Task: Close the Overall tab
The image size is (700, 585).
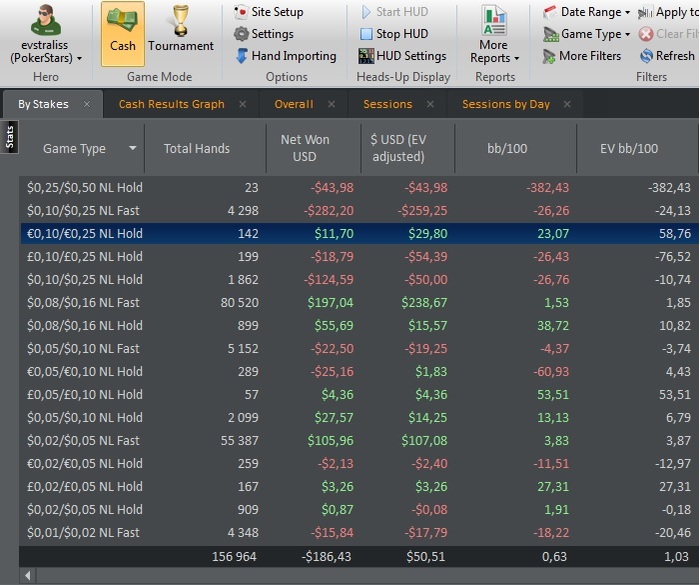Action: coord(331,104)
